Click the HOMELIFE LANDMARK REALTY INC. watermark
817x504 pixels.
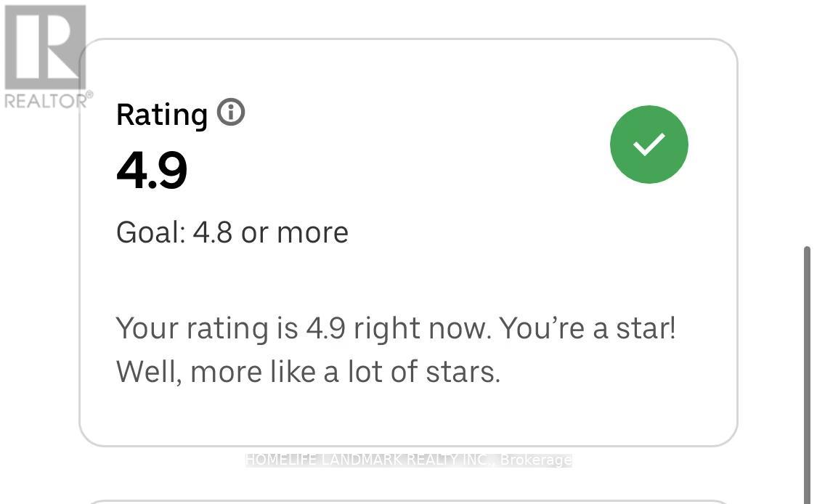pyautogui.click(x=369, y=460)
